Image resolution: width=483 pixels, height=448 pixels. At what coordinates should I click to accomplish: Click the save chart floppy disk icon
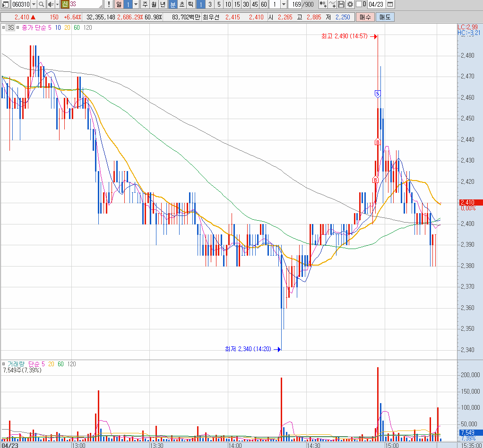pyautogui.click(x=341, y=5)
